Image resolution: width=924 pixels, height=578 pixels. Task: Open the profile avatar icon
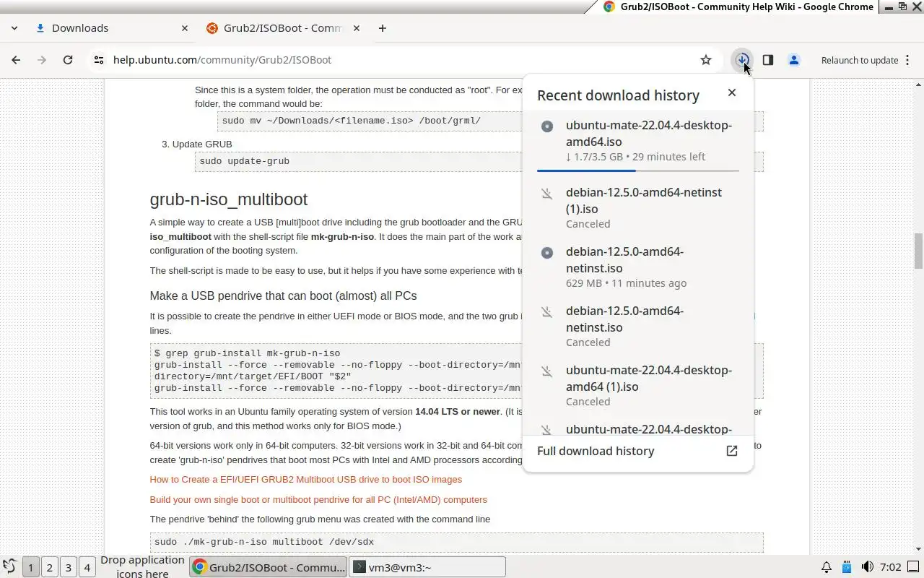[x=794, y=60]
